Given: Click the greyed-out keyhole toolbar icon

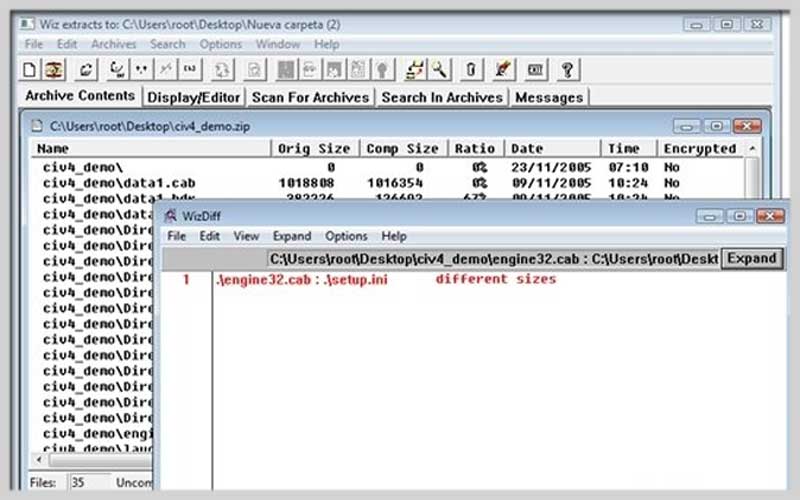Looking at the screenshot, I should tap(383, 69).
